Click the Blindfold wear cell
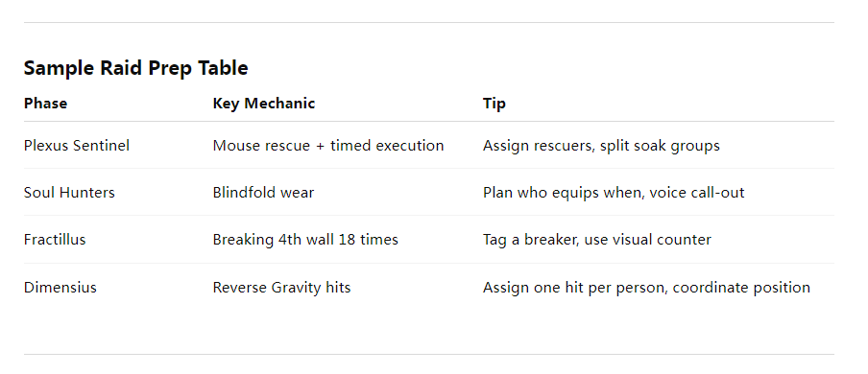868x374 pixels. pyautogui.click(x=263, y=193)
